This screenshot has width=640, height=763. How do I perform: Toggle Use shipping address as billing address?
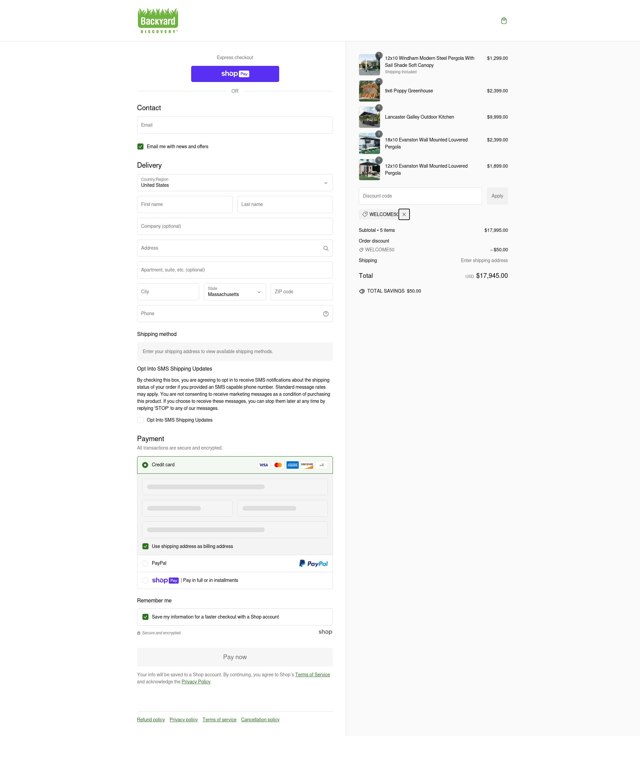tap(145, 546)
